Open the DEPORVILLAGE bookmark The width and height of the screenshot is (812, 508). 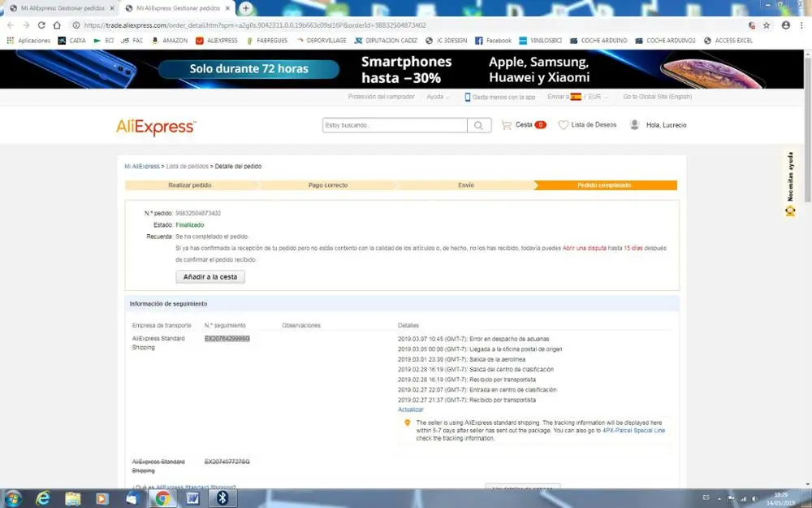[x=321, y=41]
